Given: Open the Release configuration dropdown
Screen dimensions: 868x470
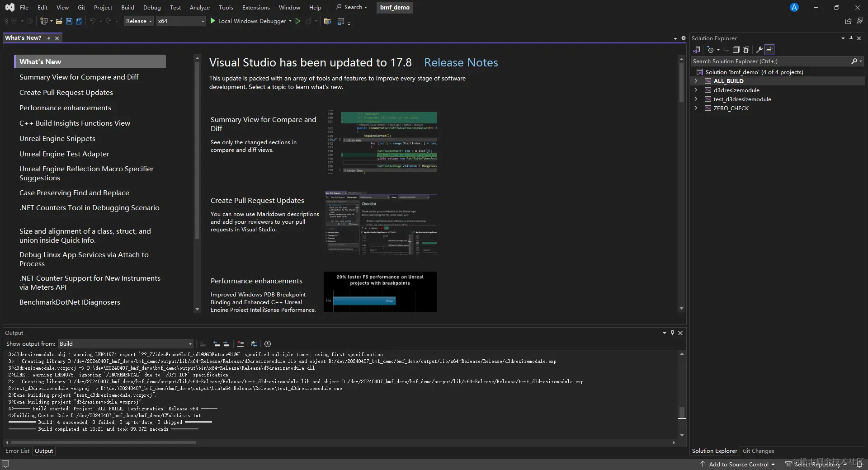Looking at the screenshot, I should [139, 21].
